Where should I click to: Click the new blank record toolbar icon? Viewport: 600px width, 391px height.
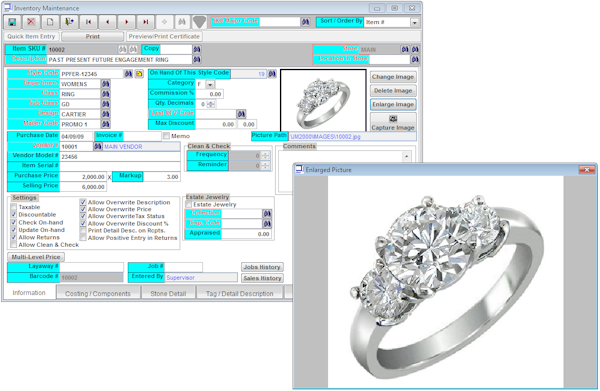50,22
